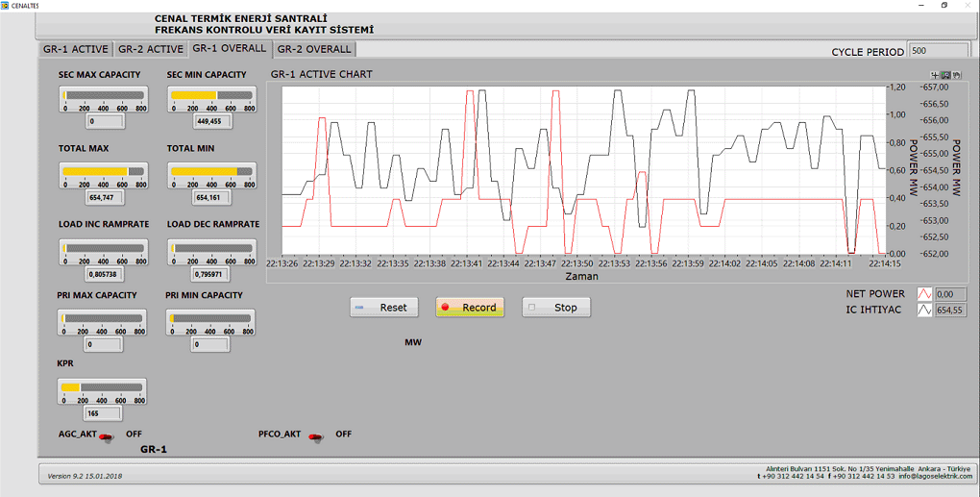Click the OFF text beside AGC_AKT
The width and height of the screenshot is (980, 497).
[x=134, y=434]
